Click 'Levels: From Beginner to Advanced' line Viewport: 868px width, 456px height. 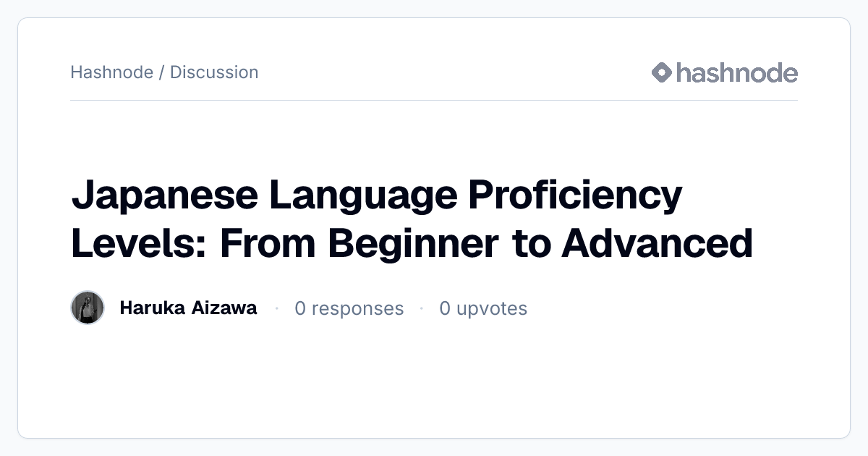click(412, 242)
